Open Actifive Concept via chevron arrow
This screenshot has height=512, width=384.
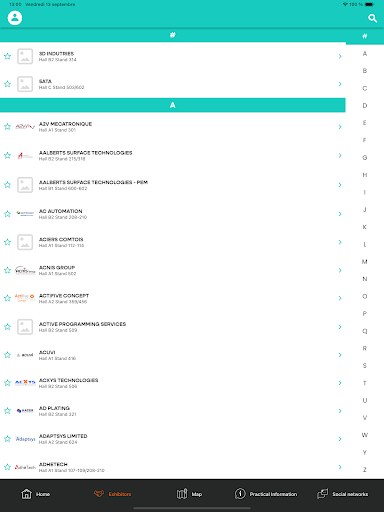(340, 298)
